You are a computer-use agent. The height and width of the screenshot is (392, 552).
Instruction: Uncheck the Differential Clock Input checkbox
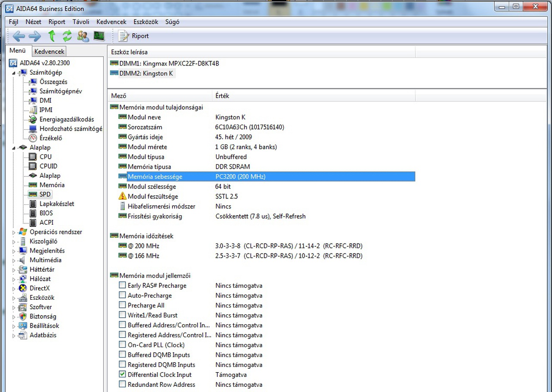tap(122, 374)
